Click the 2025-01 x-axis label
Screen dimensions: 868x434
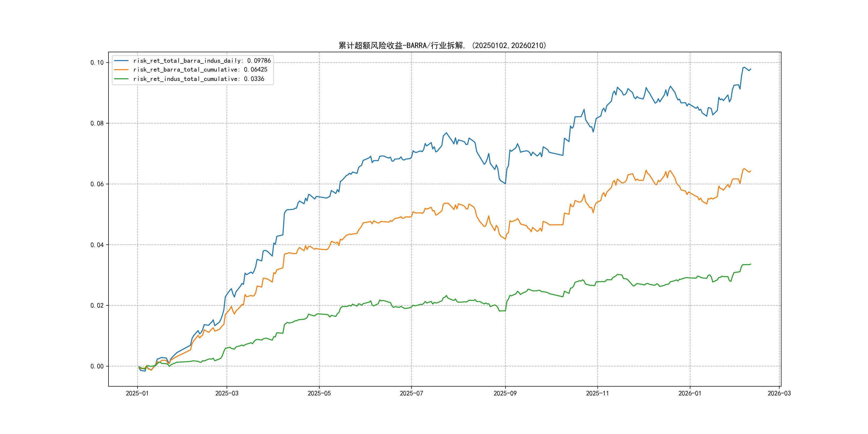[137, 393]
